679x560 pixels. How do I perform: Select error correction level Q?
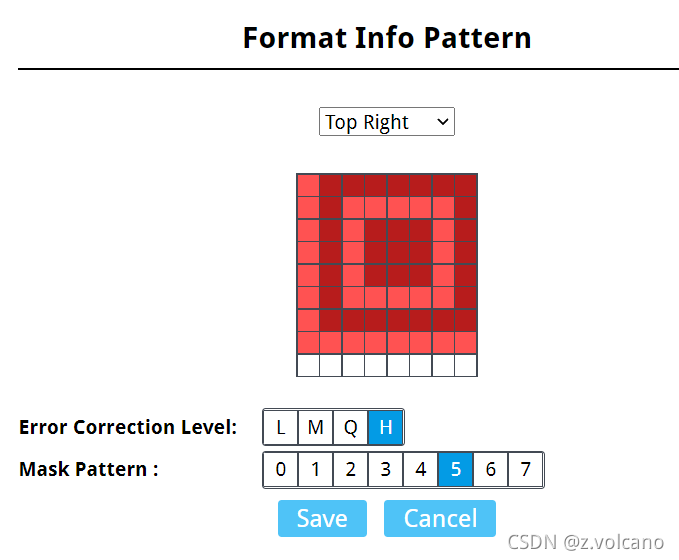[351, 427]
